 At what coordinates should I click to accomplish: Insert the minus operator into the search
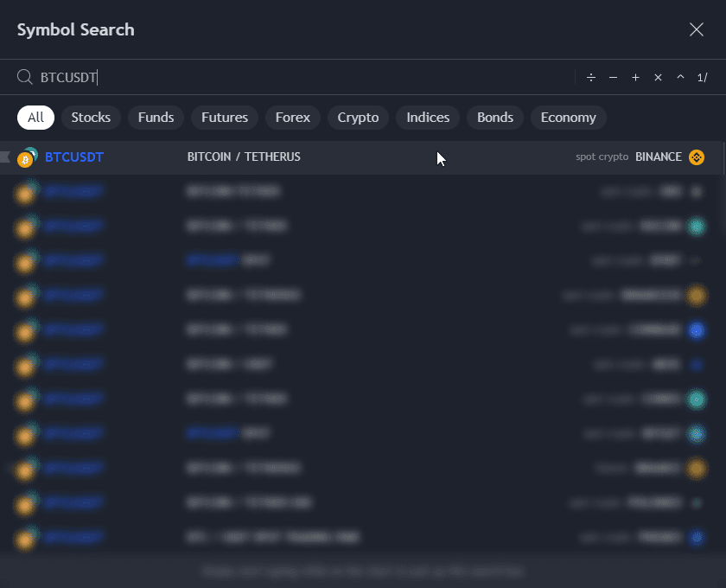(613, 78)
